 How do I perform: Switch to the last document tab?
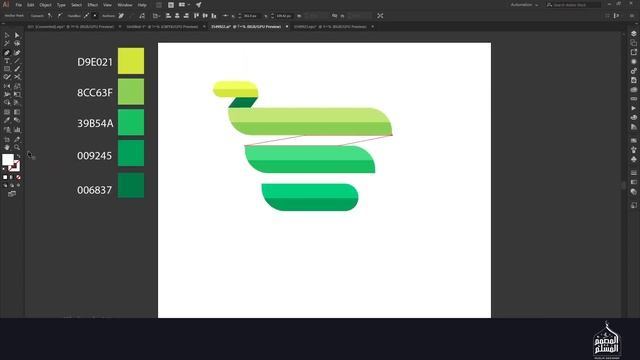coord(330,27)
